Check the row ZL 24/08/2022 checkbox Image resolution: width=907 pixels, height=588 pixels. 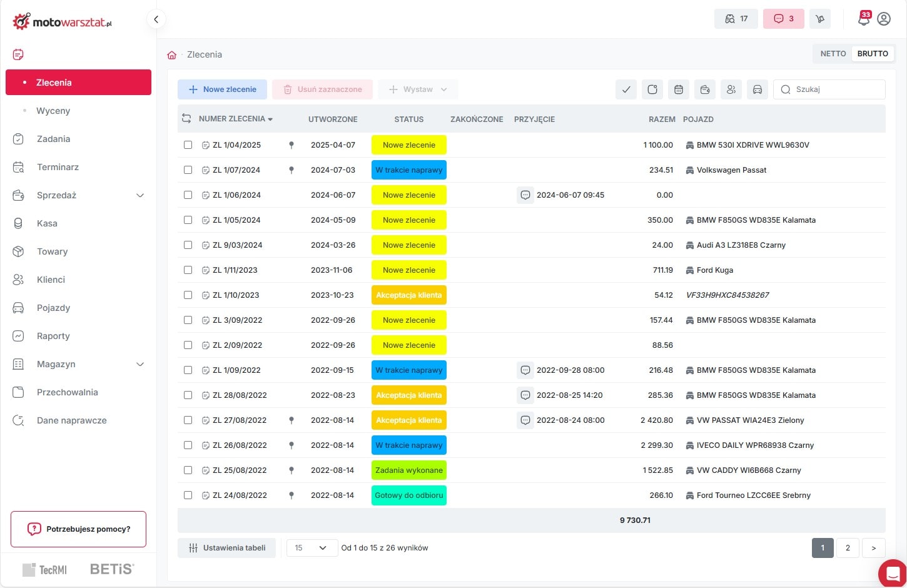click(188, 495)
